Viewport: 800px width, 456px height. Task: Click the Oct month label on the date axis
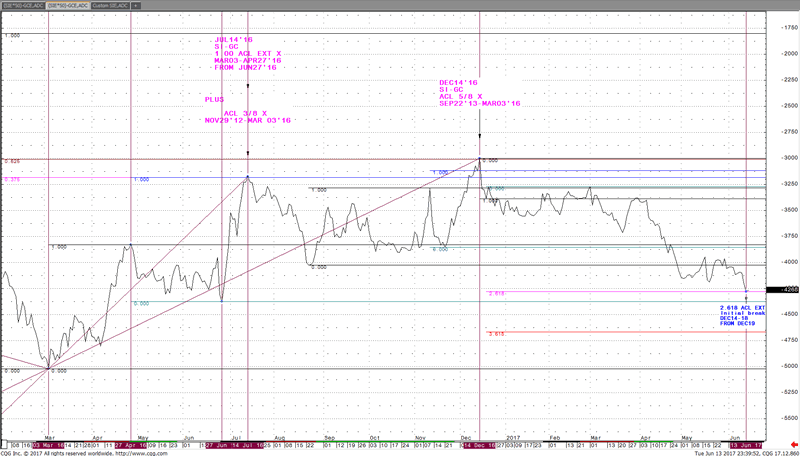375,438
